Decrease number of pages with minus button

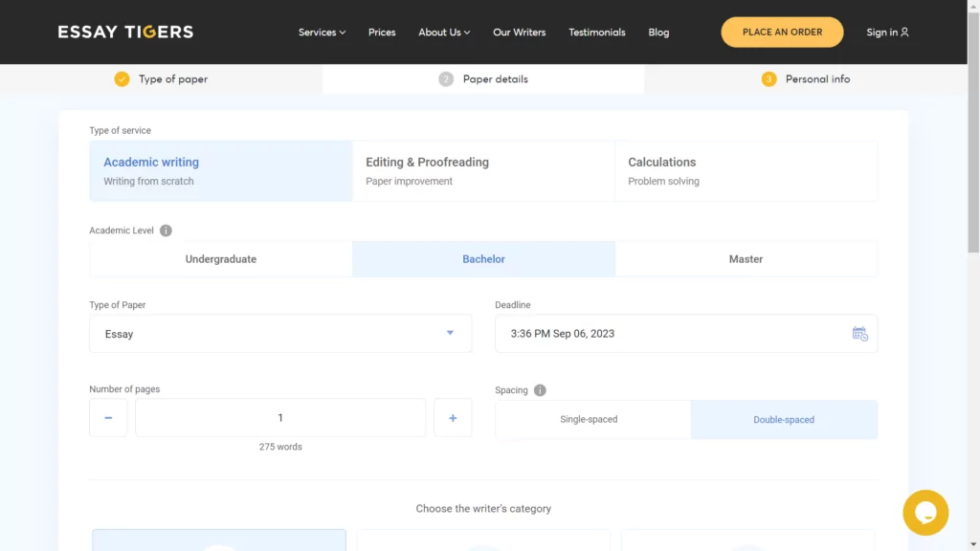[x=108, y=417]
